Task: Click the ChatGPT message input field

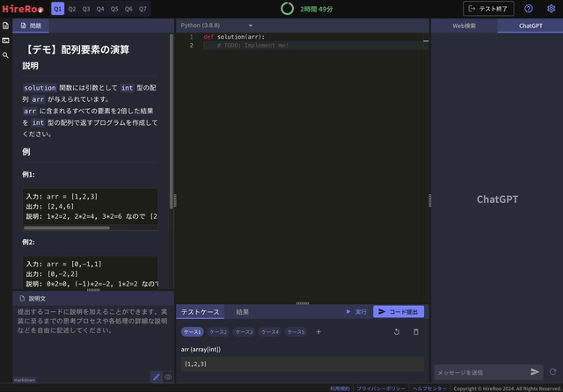Action: (x=479, y=372)
